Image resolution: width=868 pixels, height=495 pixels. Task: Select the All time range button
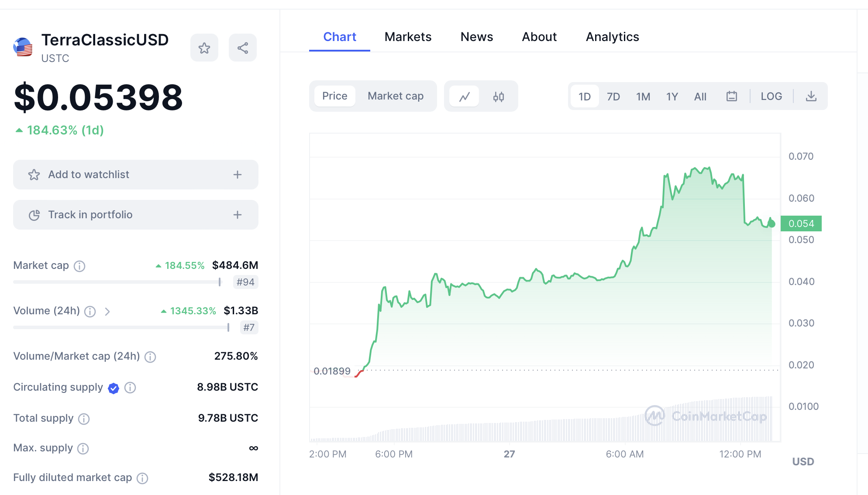[x=700, y=96]
